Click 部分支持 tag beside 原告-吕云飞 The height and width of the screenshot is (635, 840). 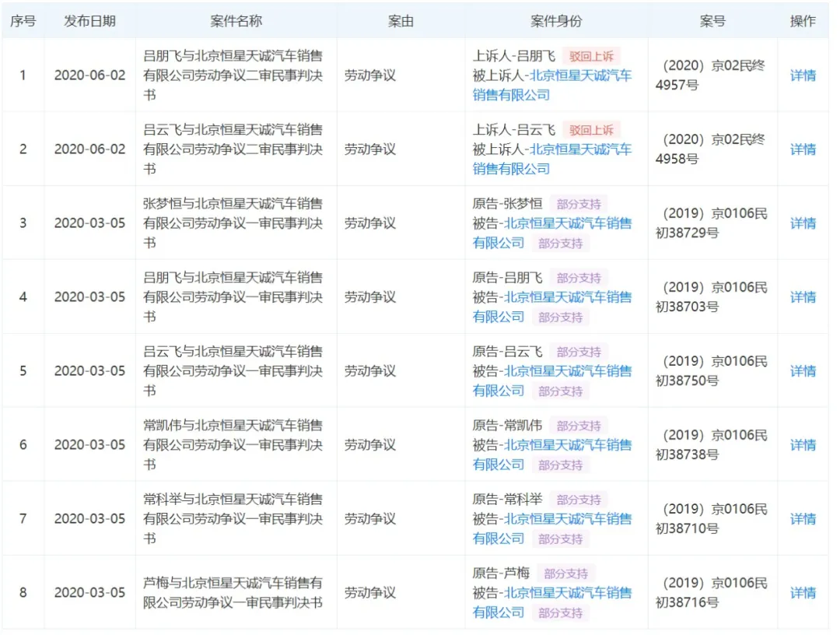[579, 352]
